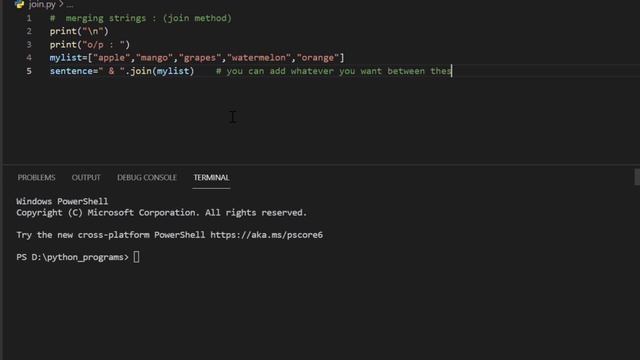
Task: Open the DEBUG CONSOLE tab
Action: [147, 178]
